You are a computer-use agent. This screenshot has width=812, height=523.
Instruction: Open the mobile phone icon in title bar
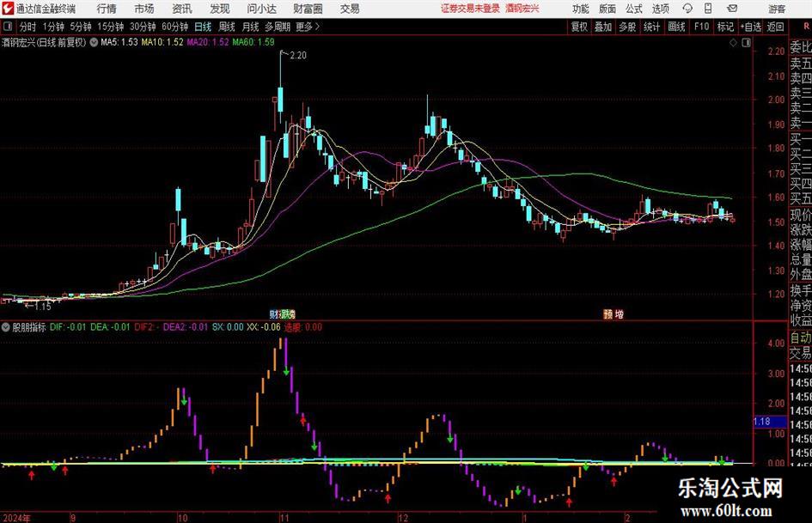coord(708,9)
